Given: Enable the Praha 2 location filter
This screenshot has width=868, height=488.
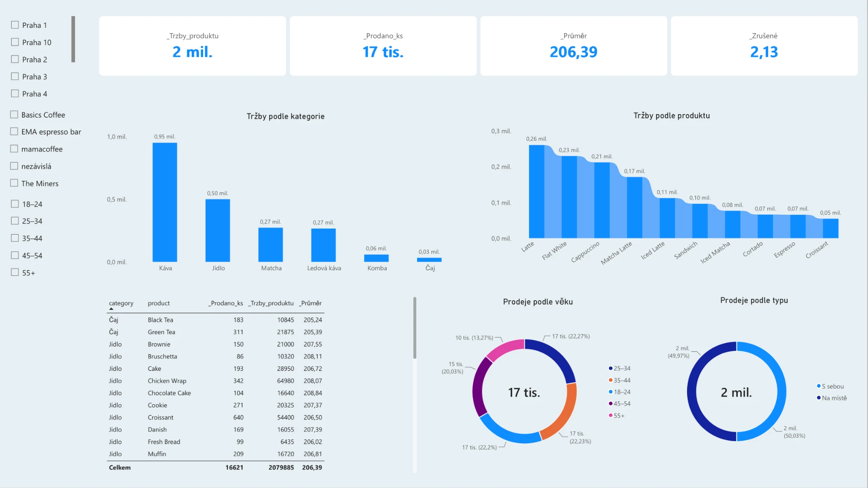Looking at the screenshot, I should (15, 59).
